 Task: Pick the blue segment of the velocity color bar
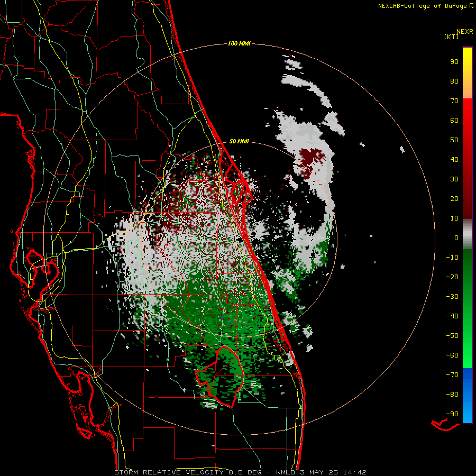click(467, 396)
